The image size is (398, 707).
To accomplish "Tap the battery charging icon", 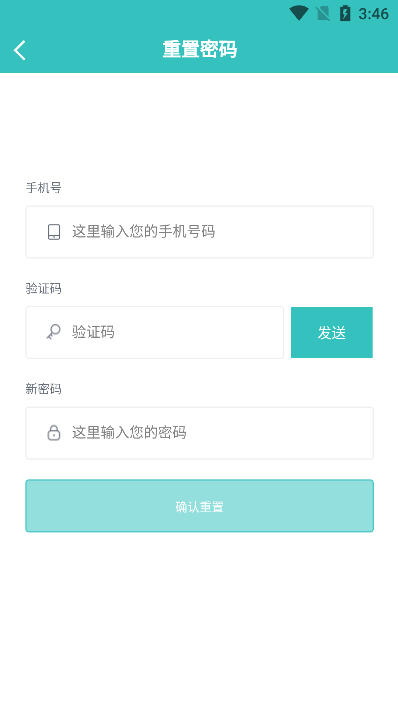I will click(x=345, y=14).
